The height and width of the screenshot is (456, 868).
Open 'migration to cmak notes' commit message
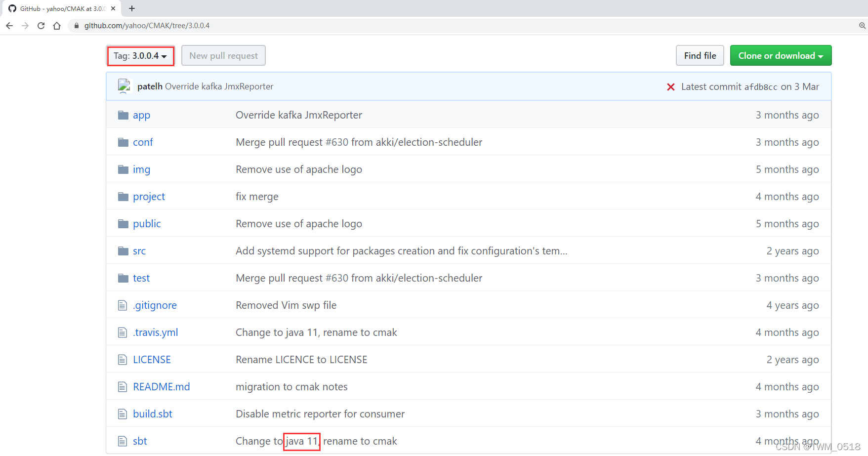point(291,387)
